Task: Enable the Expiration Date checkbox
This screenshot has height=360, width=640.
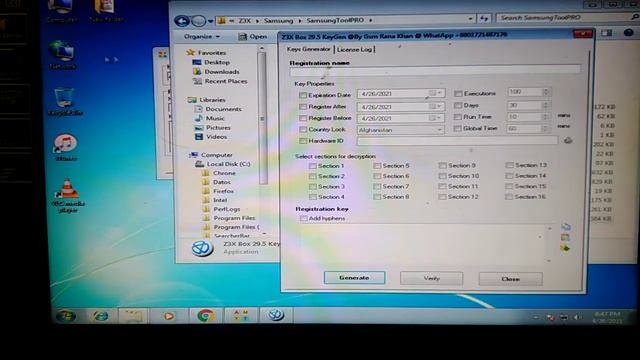Action: click(302, 95)
